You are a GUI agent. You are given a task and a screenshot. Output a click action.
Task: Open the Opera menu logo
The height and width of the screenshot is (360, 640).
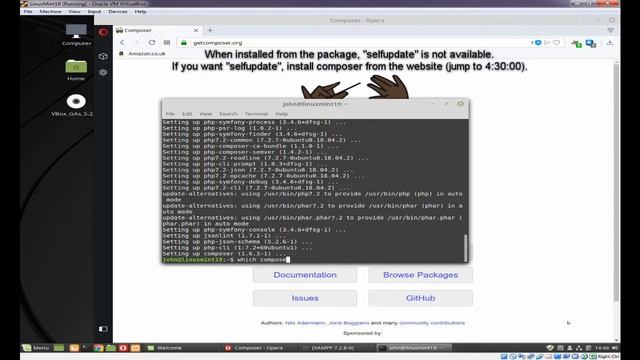(103, 32)
